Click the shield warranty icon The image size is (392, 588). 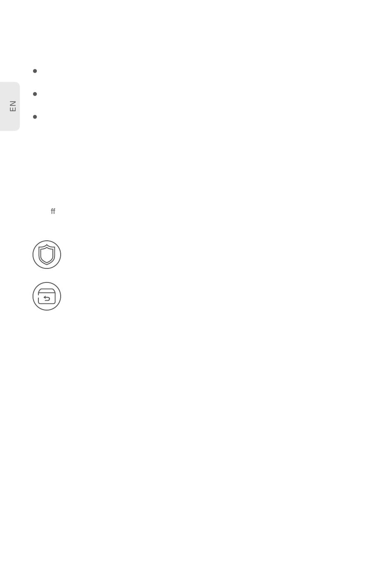(x=47, y=255)
